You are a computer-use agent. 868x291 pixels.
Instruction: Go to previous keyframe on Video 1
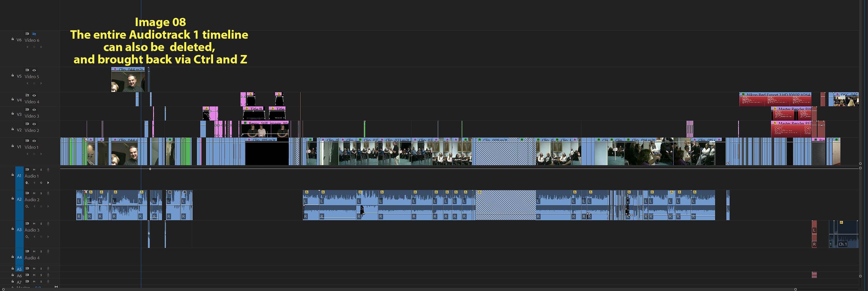pos(27,154)
